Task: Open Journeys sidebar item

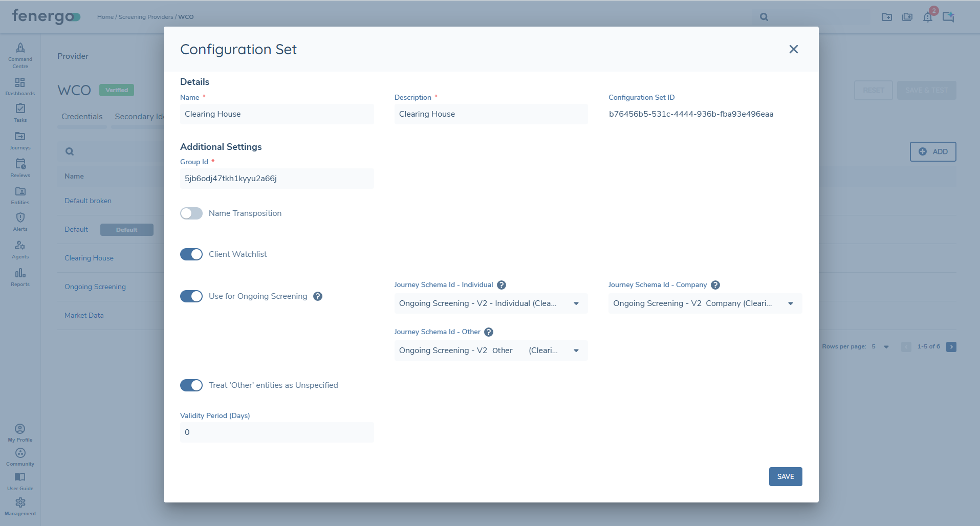Action: click(20, 141)
